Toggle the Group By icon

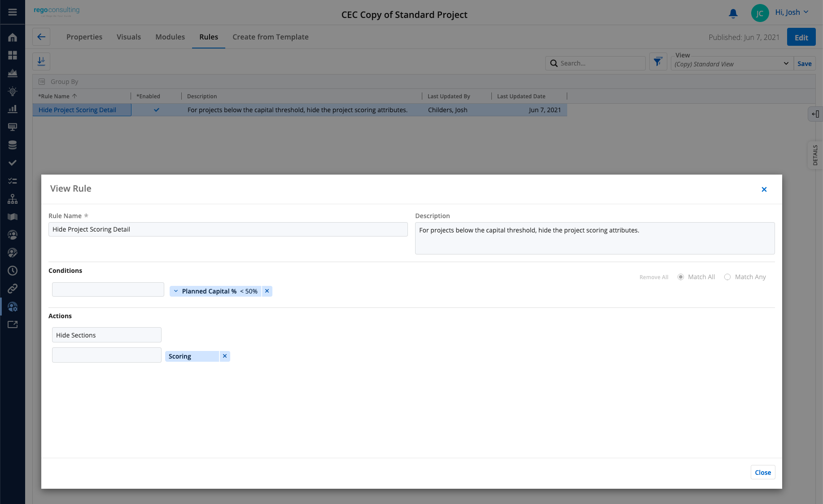(42, 82)
